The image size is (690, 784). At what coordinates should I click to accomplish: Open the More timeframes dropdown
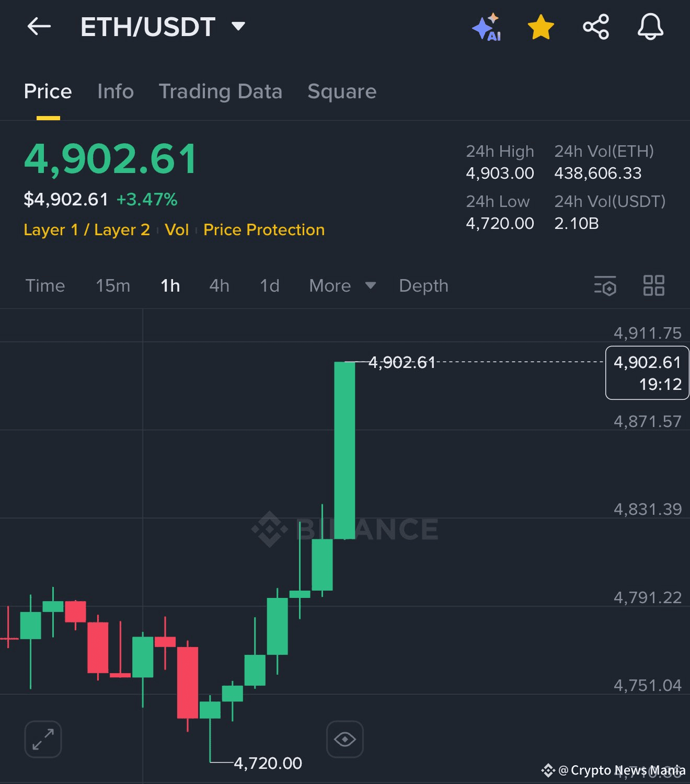click(x=342, y=286)
